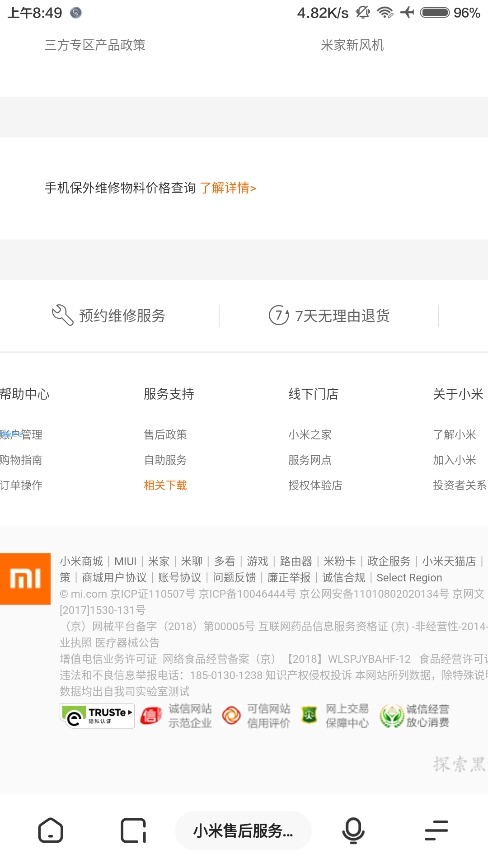This screenshot has width=488, height=868.
Task: Tap the Wi-Fi status icon
Action: pos(385,12)
